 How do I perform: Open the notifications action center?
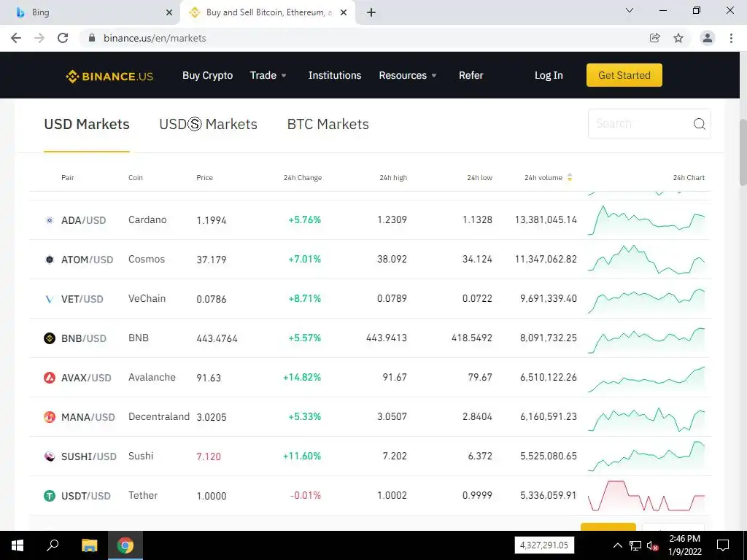[x=723, y=545]
